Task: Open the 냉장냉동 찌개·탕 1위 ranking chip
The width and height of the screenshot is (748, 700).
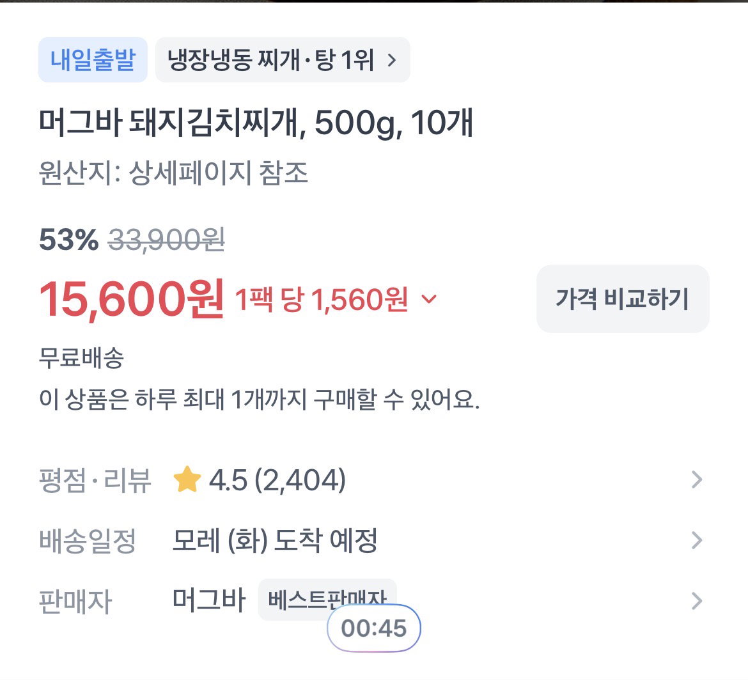Action: click(x=283, y=60)
